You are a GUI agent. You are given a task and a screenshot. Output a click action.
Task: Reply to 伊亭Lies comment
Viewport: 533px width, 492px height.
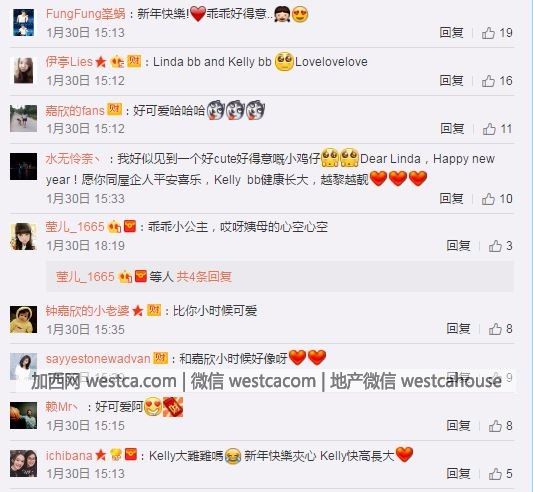tap(451, 81)
